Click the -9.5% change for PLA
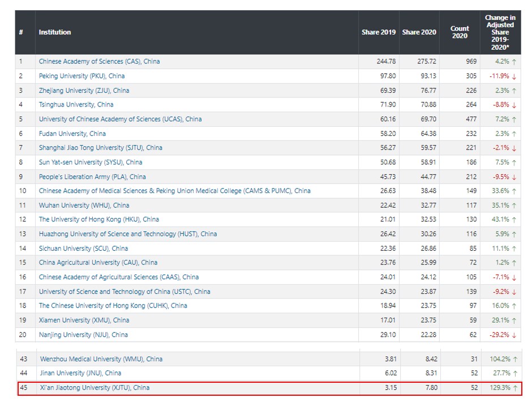Viewport: 532px width, 402px height. point(501,177)
